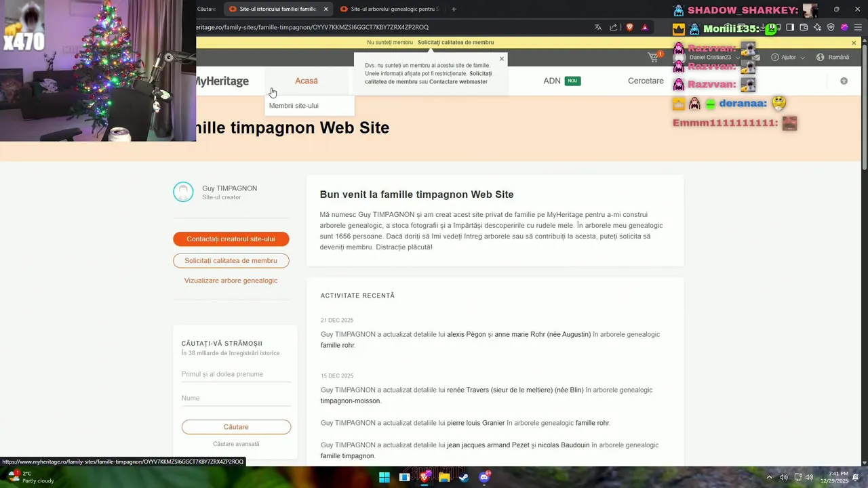Click the 21 DEC 2025 date label
Image resolution: width=868 pixels, height=488 pixels.
coord(337,320)
